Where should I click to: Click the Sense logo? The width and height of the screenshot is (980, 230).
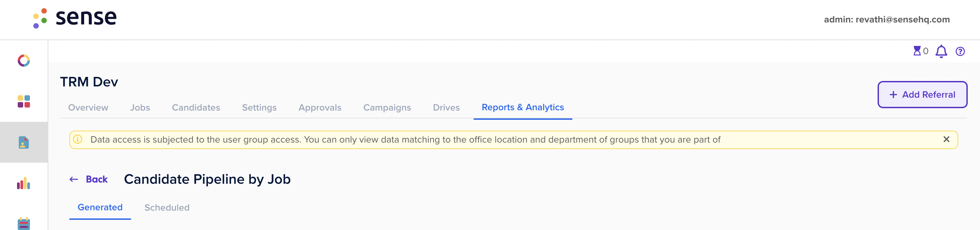(x=75, y=18)
